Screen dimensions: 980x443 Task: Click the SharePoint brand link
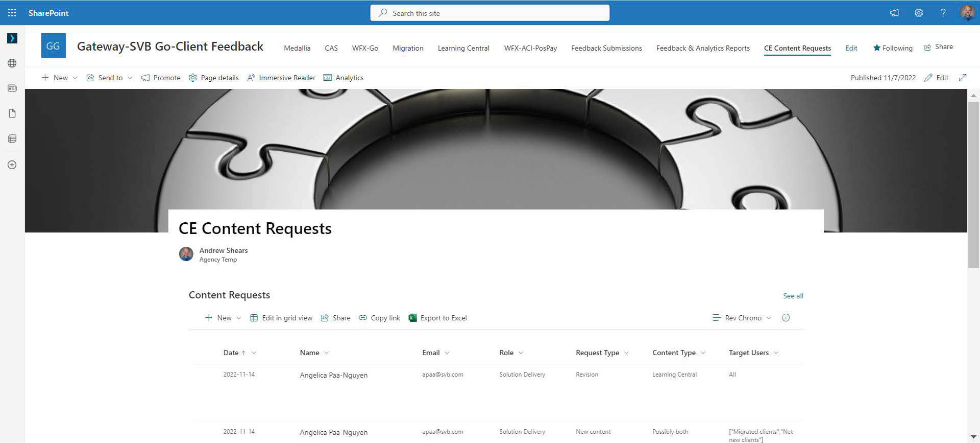(x=48, y=13)
